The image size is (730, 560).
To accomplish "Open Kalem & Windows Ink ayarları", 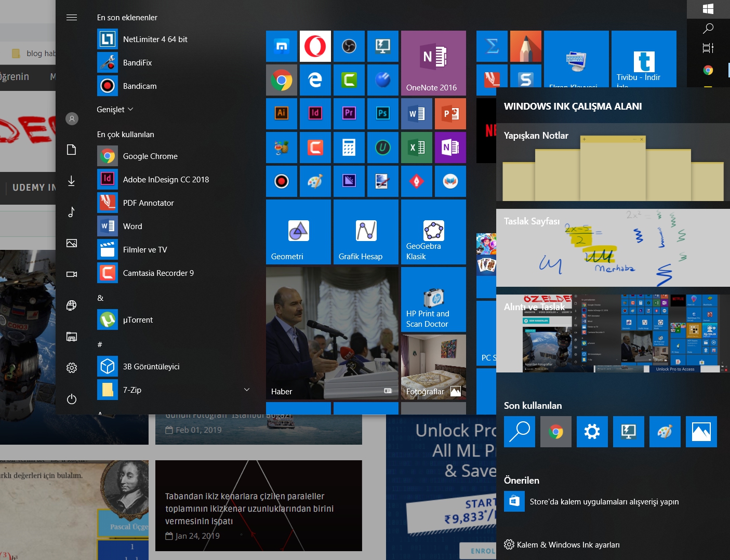I will [562, 545].
